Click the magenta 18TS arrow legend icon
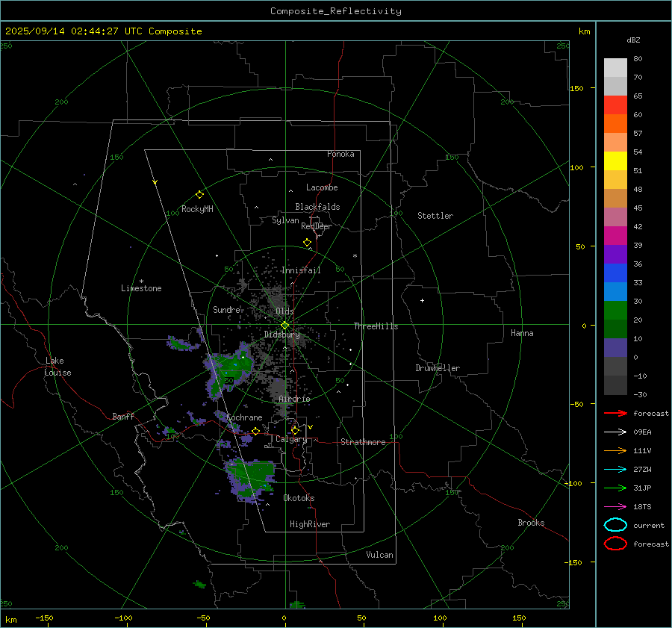This screenshot has width=672, height=628. coord(615,507)
